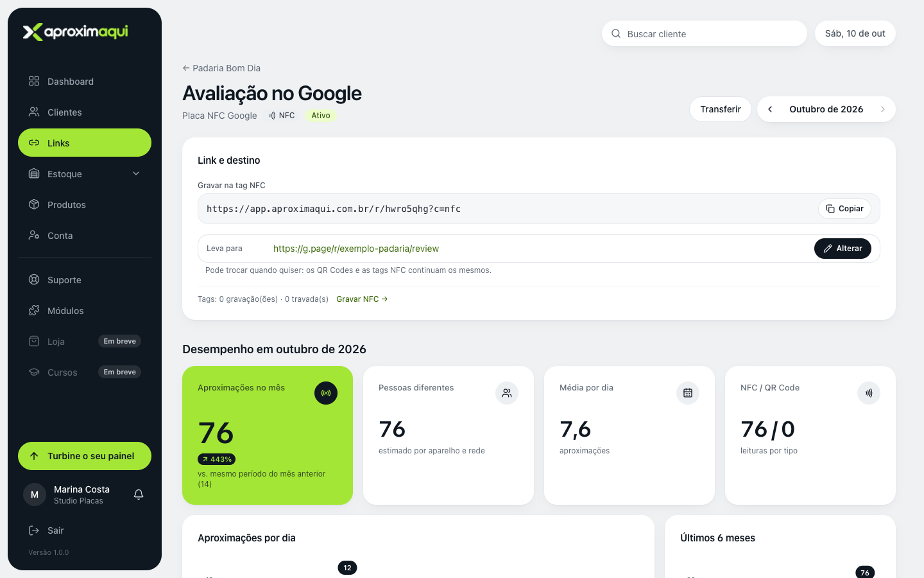
Task: Click the NFC type badge near title
Action: (x=282, y=116)
